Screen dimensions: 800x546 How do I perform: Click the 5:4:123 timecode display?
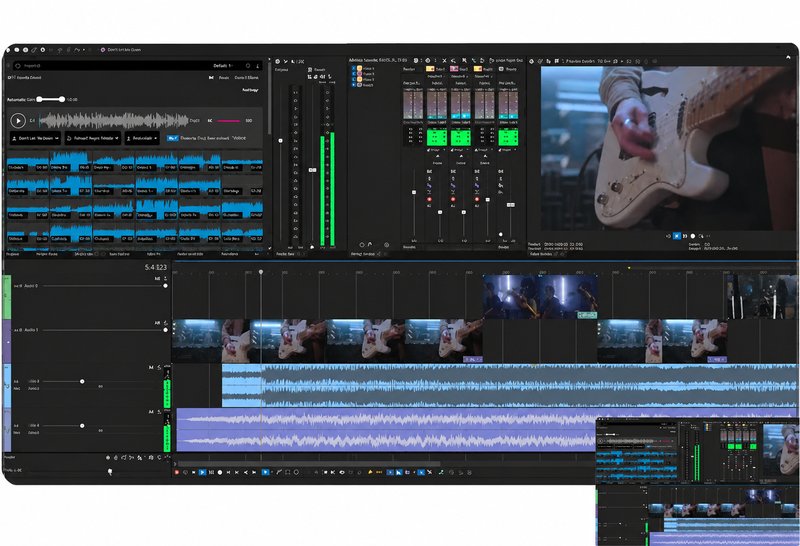tap(156, 267)
